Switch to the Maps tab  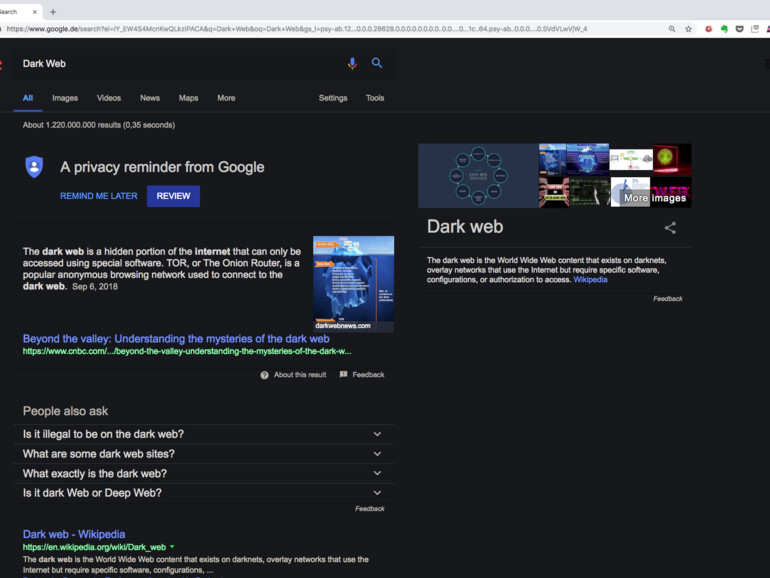189,98
